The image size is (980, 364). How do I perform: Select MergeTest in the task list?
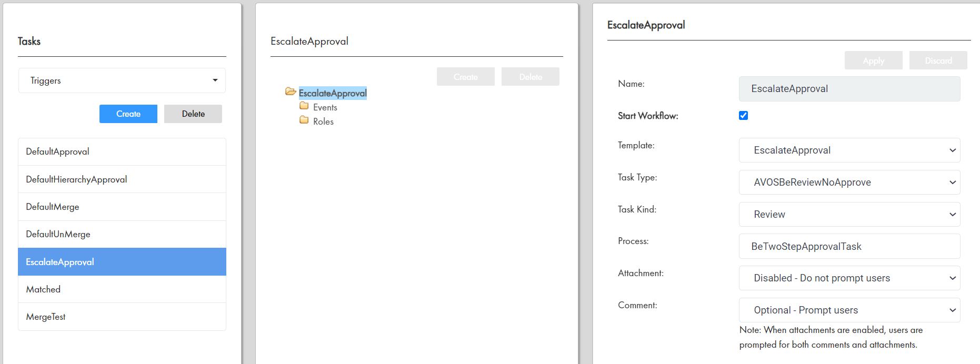[122, 317]
